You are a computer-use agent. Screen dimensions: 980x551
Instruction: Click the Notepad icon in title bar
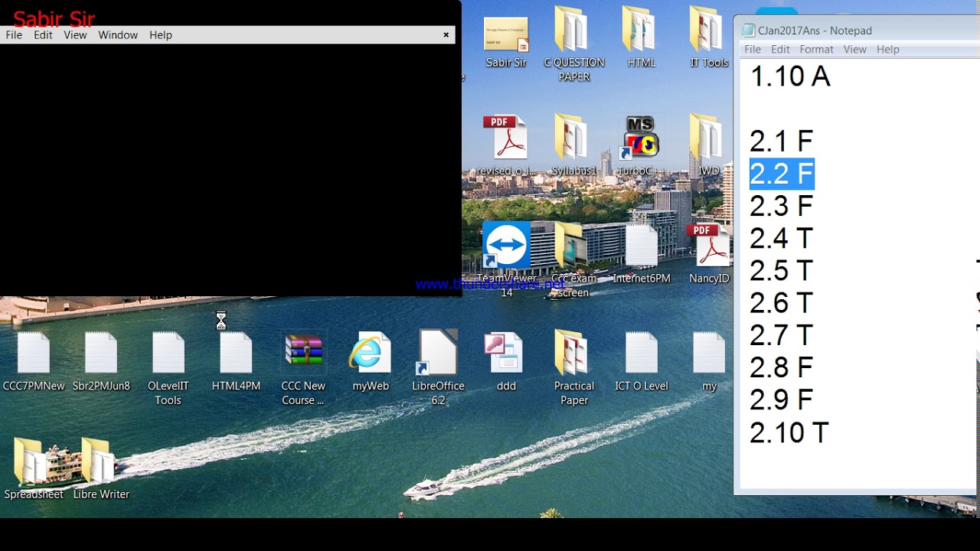[x=748, y=31]
